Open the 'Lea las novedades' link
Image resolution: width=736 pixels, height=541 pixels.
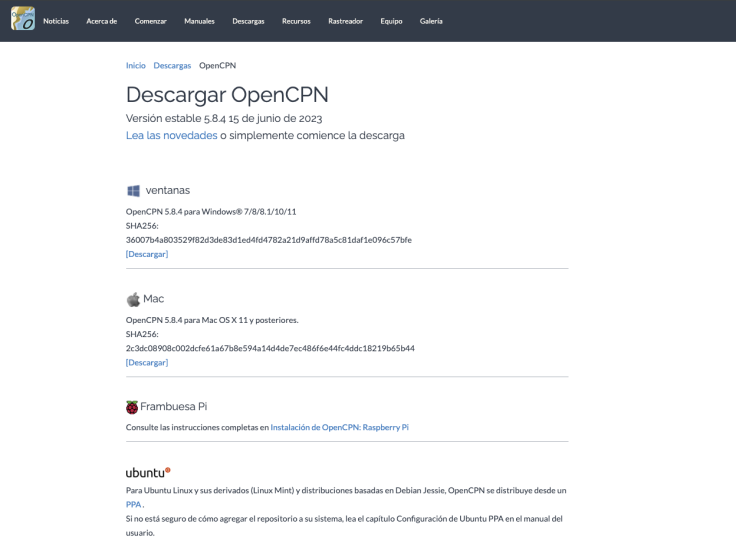pyautogui.click(x=171, y=136)
